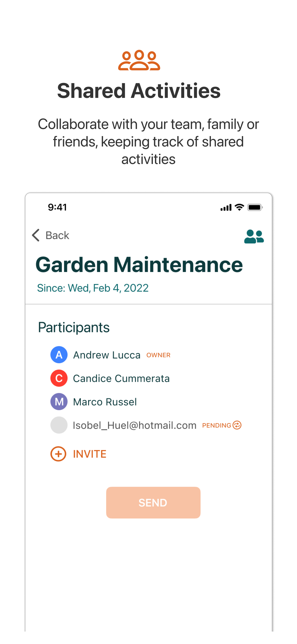The height and width of the screenshot is (644, 297).
Task: Go back via the Back label
Action: (57, 235)
